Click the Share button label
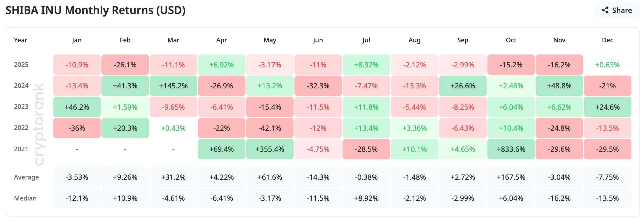The width and height of the screenshot is (644, 221). (622, 10)
